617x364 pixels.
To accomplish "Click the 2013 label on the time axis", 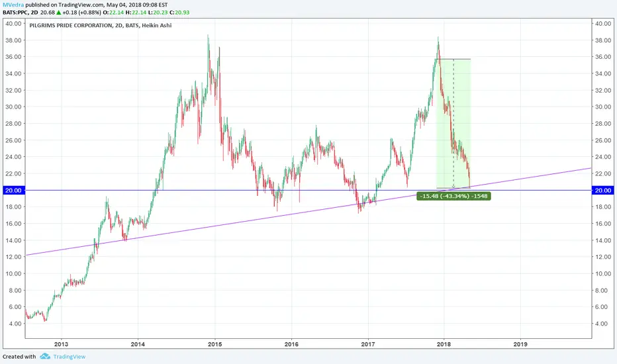I will pyautogui.click(x=61, y=344).
